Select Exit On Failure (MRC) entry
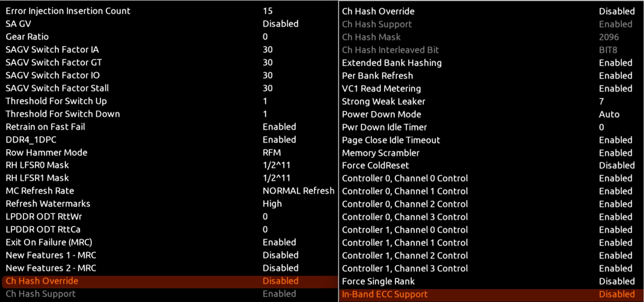This screenshot has height=302, width=644. [49, 242]
